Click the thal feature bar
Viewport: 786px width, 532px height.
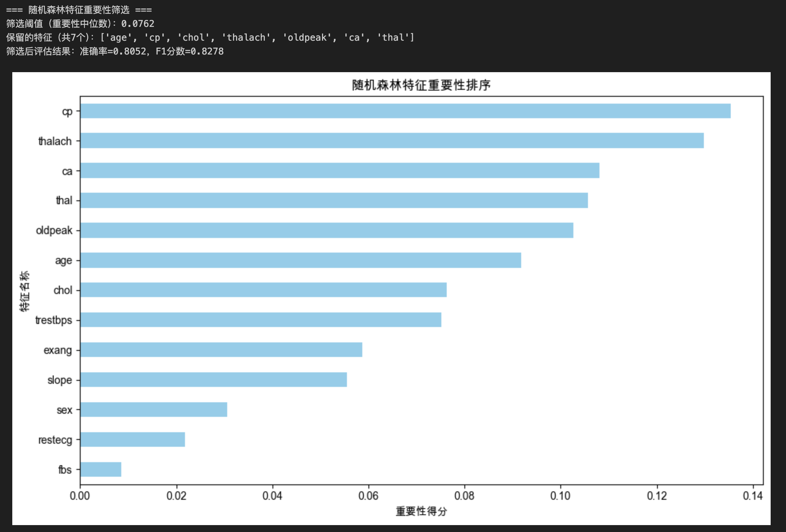(334, 200)
